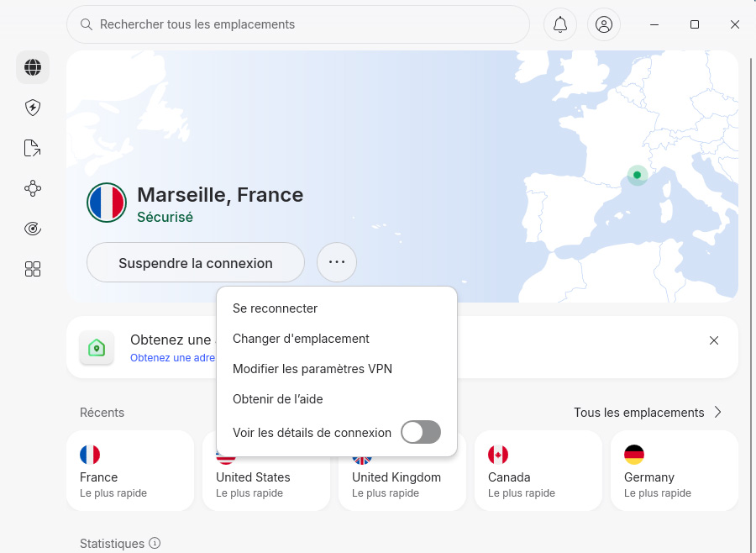Open the Meshnet network icon
Image resolution: width=756 pixels, height=553 pixels.
click(32, 188)
